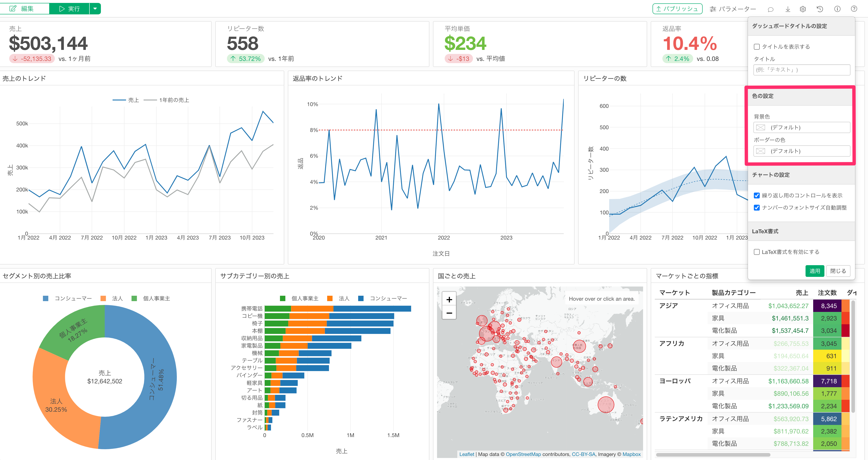The width and height of the screenshot is (868, 460).
Task: Open the version history clock icon
Action: pyautogui.click(x=820, y=9)
